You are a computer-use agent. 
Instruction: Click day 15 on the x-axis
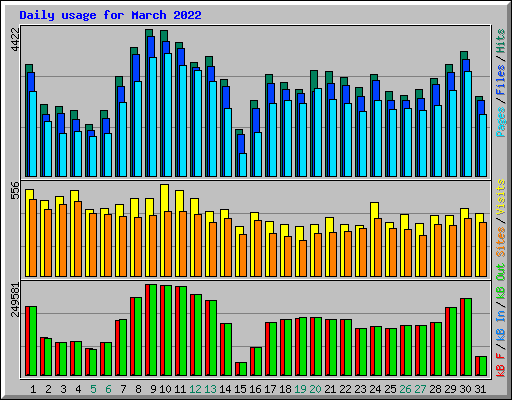pyautogui.click(x=240, y=389)
